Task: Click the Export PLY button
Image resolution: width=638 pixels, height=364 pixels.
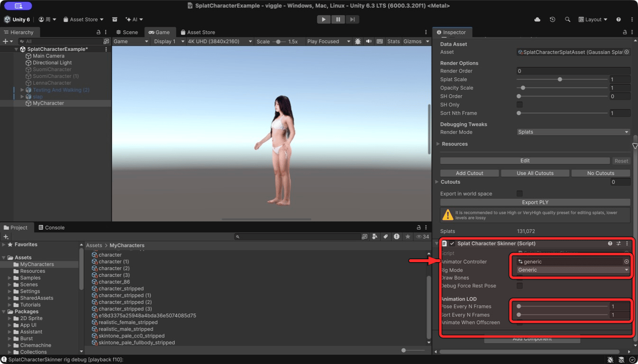Action: tap(535, 202)
